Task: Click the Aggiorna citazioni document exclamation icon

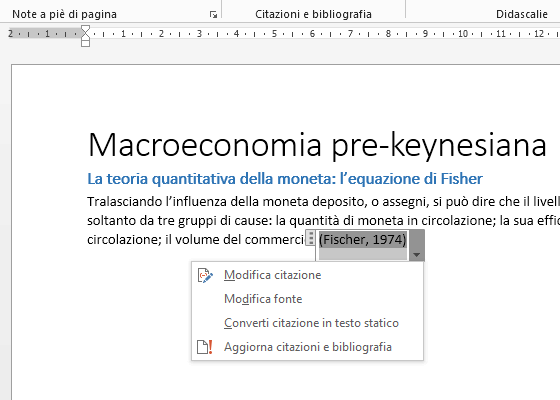Action: [x=205, y=347]
